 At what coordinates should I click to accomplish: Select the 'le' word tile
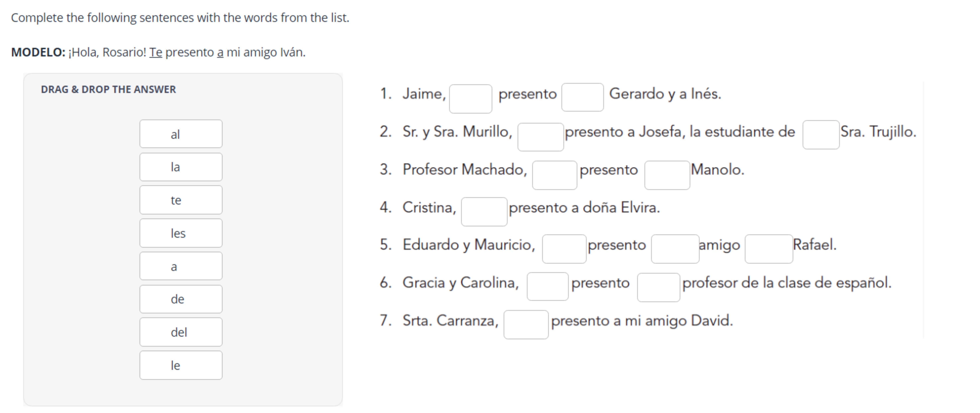point(181,365)
